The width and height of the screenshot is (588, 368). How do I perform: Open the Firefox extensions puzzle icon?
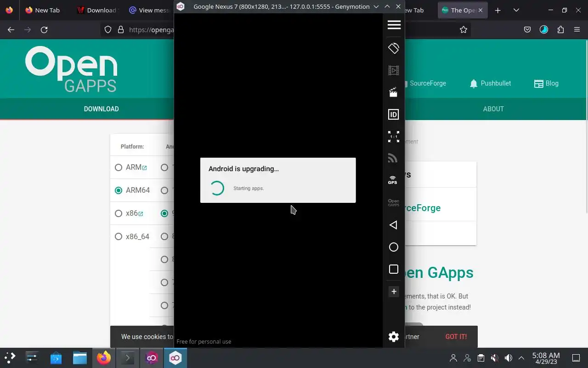pyautogui.click(x=560, y=29)
